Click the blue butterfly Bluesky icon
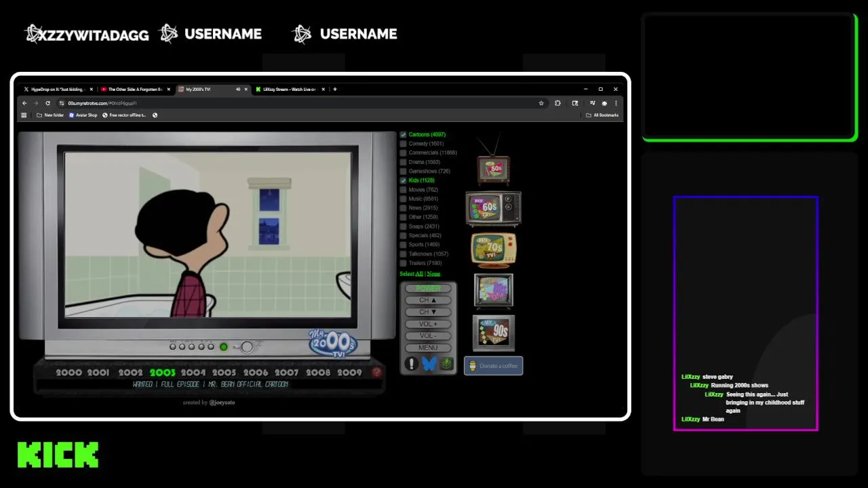The image size is (868, 488). (x=429, y=364)
